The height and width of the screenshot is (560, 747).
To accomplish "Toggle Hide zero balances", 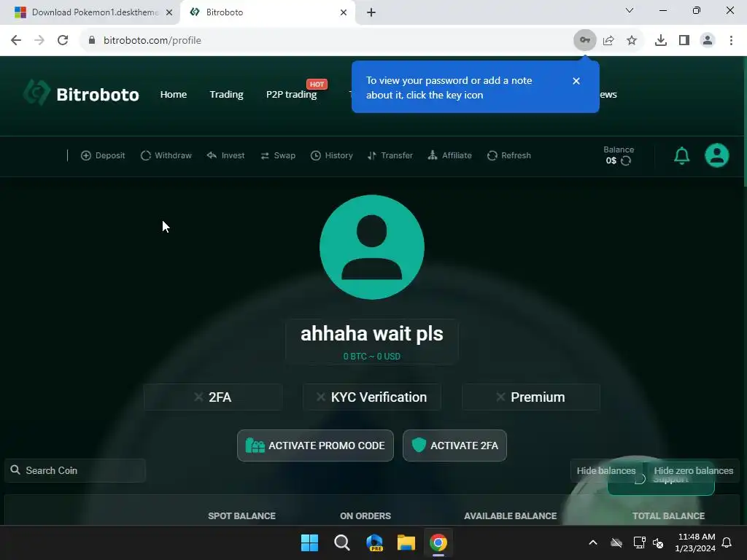I will pyautogui.click(x=693, y=470).
